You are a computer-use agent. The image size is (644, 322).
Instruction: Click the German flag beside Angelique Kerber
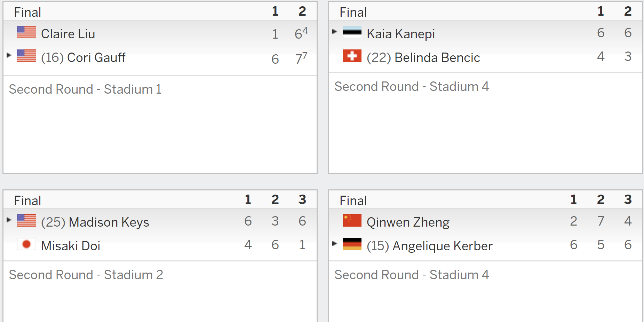pos(352,244)
